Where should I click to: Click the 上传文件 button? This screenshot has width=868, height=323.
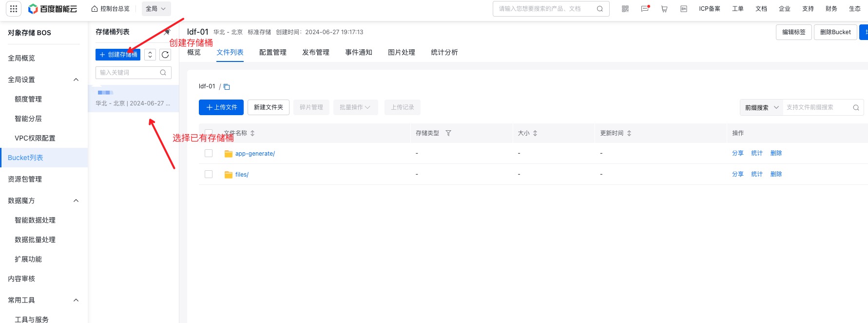pos(221,107)
